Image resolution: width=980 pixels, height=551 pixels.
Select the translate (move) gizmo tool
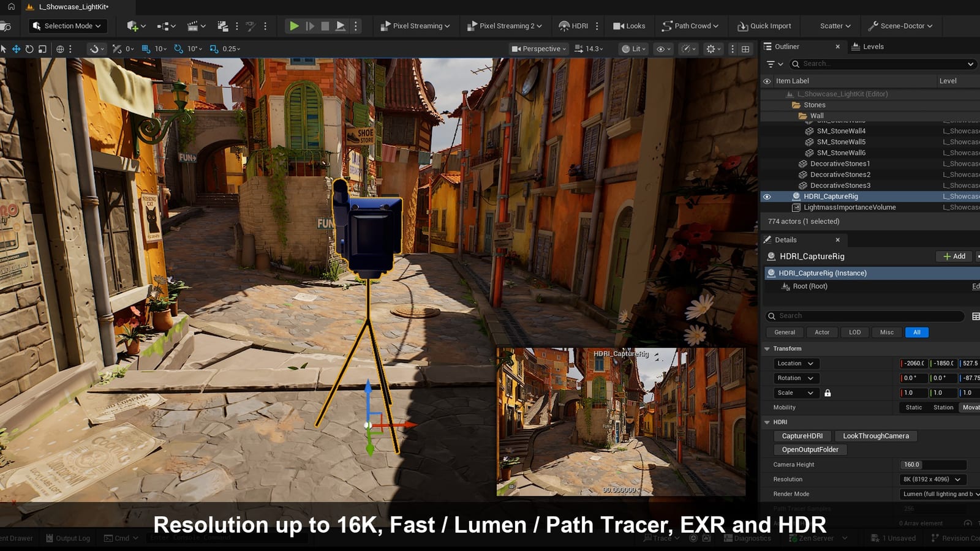pos(17,49)
